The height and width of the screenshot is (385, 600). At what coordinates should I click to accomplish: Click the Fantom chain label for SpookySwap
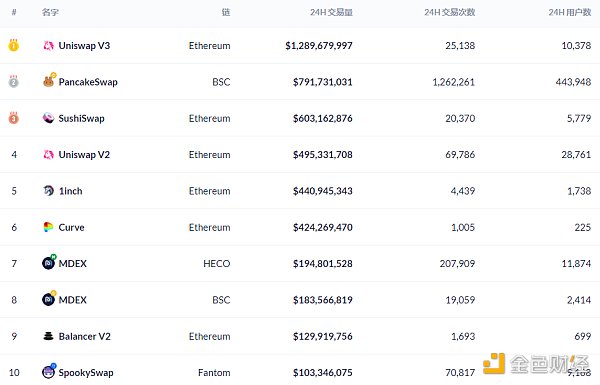click(214, 373)
